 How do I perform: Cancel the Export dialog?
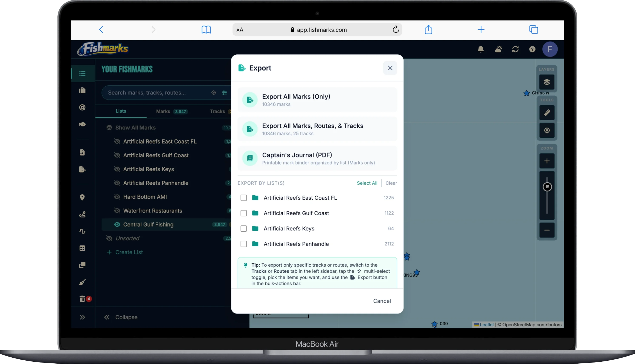382,301
